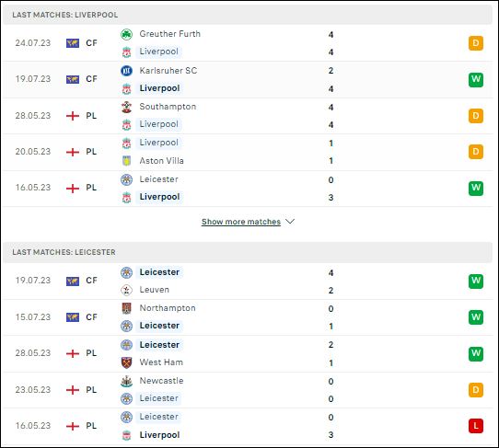Open the Show more matches link
The image size is (499, 448).
point(241,222)
